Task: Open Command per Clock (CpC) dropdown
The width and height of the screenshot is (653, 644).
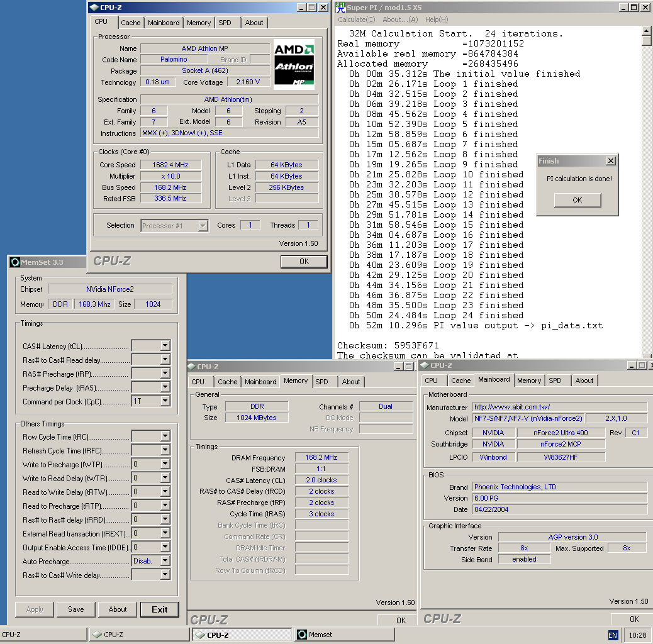Action: click(165, 401)
